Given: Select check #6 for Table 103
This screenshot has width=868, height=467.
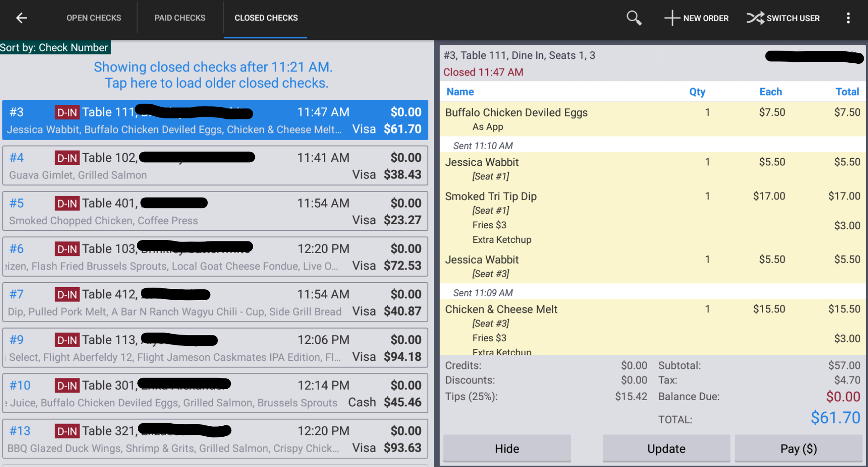Looking at the screenshot, I should 215,257.
